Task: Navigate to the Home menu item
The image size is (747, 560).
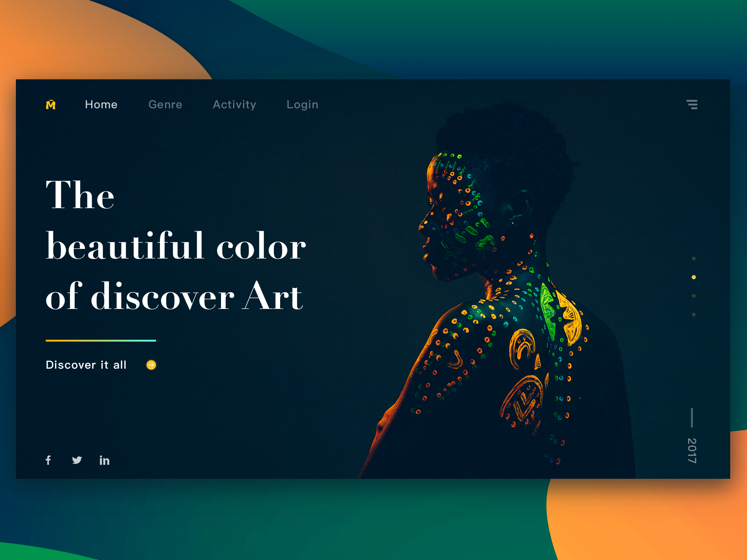Action: point(101,104)
